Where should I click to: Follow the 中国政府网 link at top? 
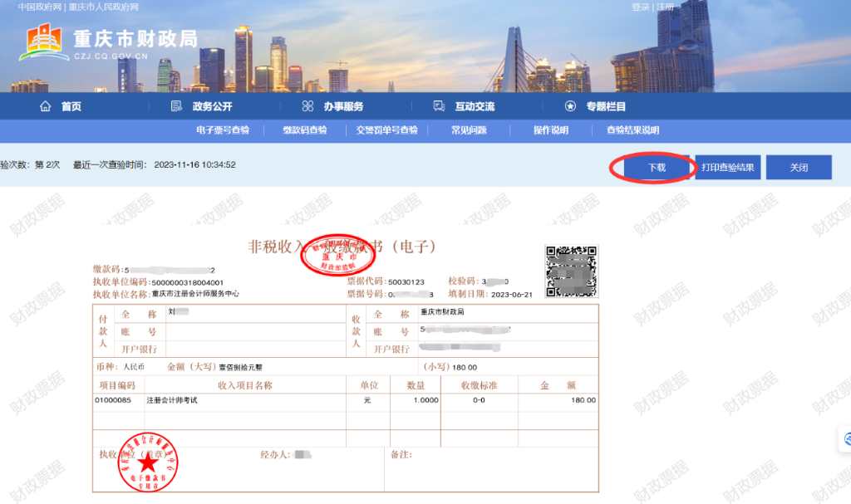(40, 7)
